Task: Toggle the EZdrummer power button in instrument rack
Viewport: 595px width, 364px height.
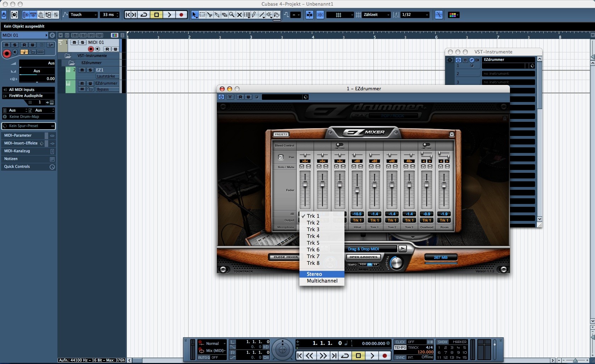Action: point(458,60)
